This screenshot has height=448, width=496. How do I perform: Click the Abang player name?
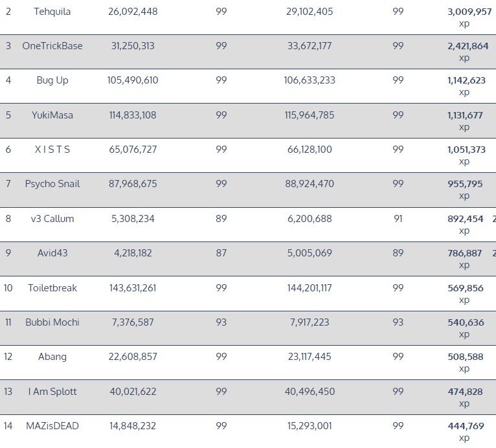pos(52,357)
